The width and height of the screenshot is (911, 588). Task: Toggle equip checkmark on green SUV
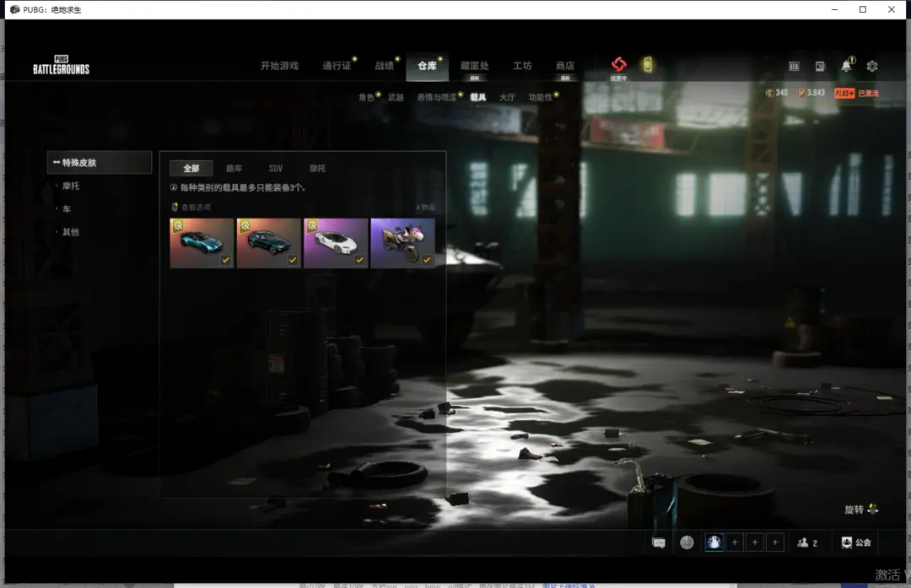coord(293,261)
